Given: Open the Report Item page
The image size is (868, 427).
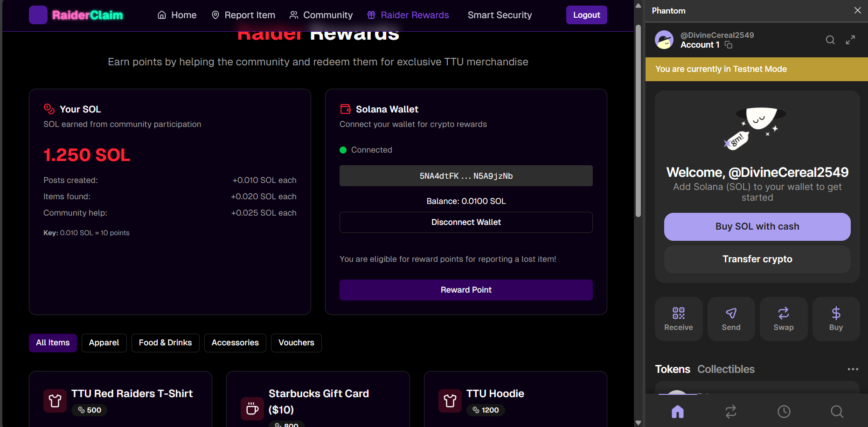Looking at the screenshot, I should tap(243, 15).
